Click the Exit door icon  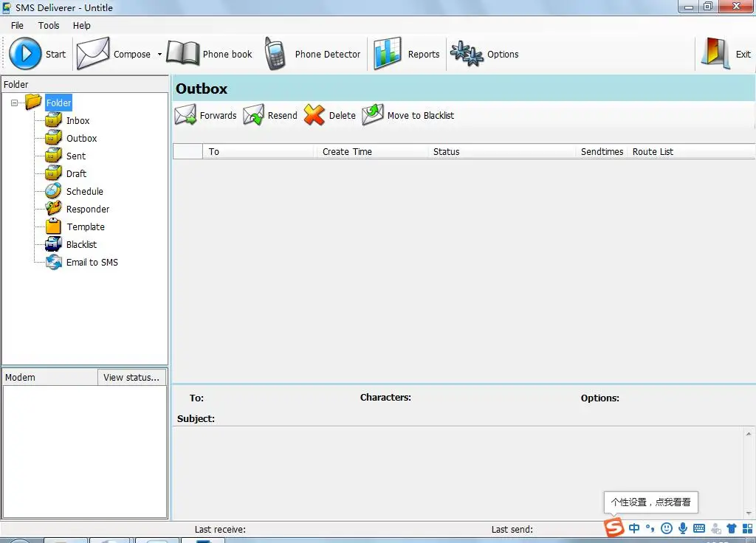tap(715, 54)
